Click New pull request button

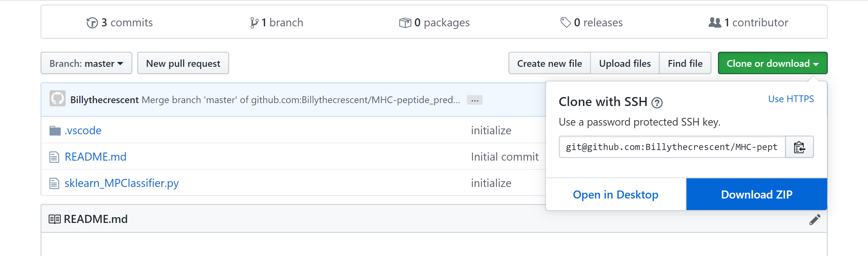click(183, 63)
